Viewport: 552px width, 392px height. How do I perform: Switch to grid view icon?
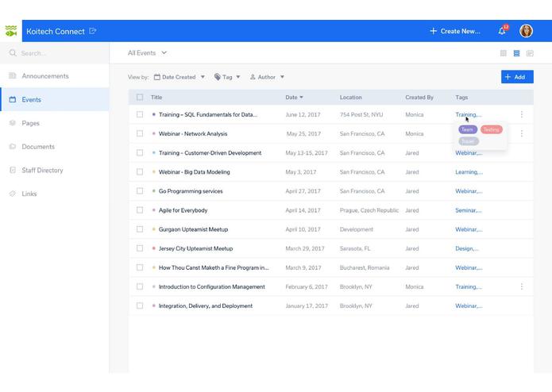click(x=504, y=53)
